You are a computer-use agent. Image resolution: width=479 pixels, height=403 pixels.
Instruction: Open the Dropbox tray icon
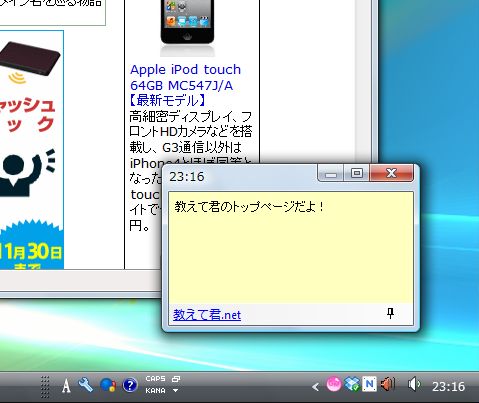tap(352, 384)
